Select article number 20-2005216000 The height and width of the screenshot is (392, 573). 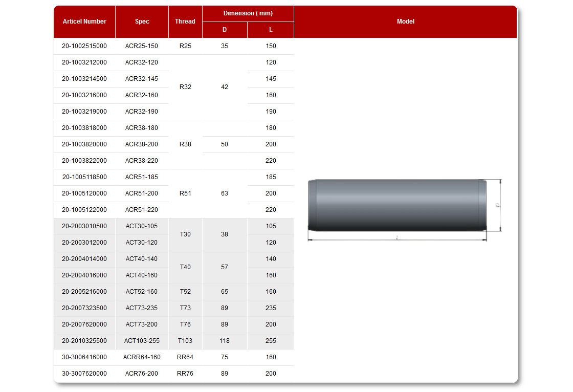(x=84, y=292)
